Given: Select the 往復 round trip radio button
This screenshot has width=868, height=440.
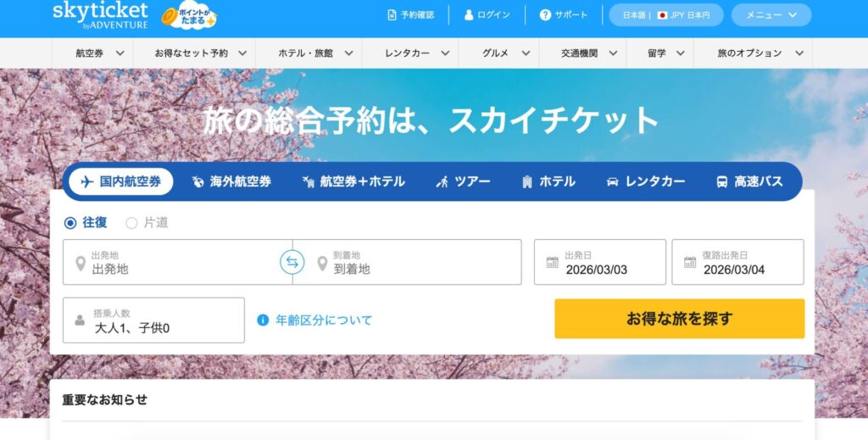Looking at the screenshot, I should click(x=70, y=223).
